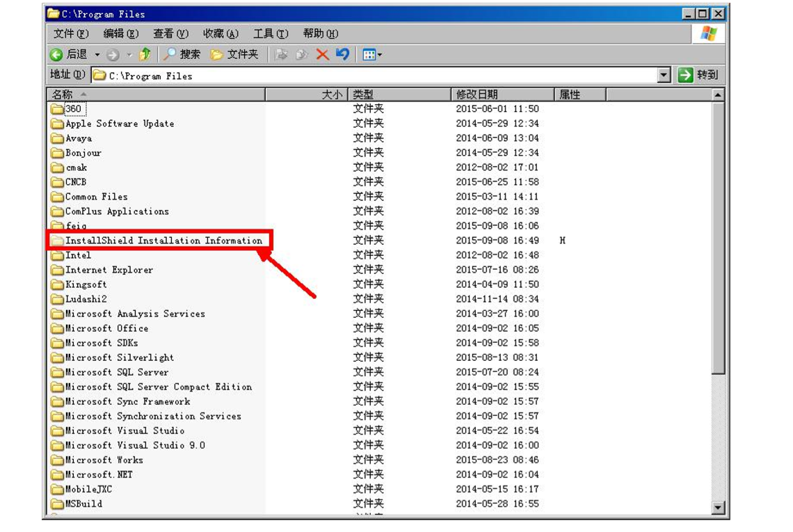Click the Forward arrow icon
The height and width of the screenshot is (532, 793).
pos(113,54)
